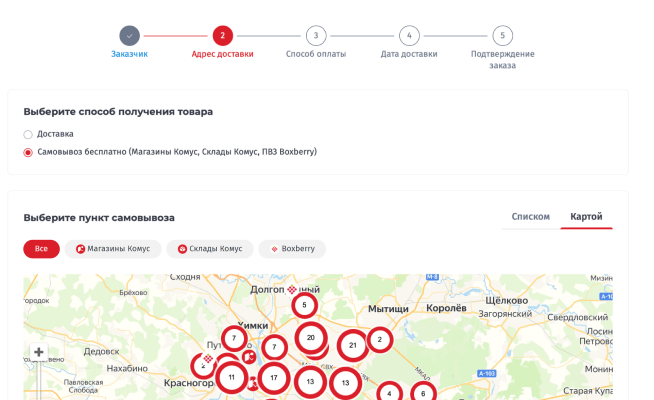Click the Королёв label on the map
654x400 pixels.
(446, 308)
